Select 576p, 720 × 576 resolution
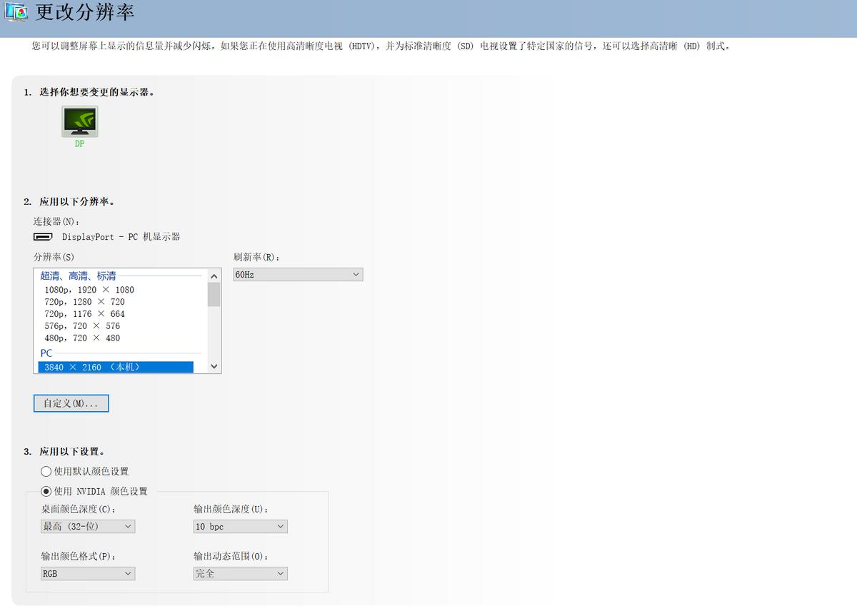Viewport: 857px width, 616px height. point(82,326)
